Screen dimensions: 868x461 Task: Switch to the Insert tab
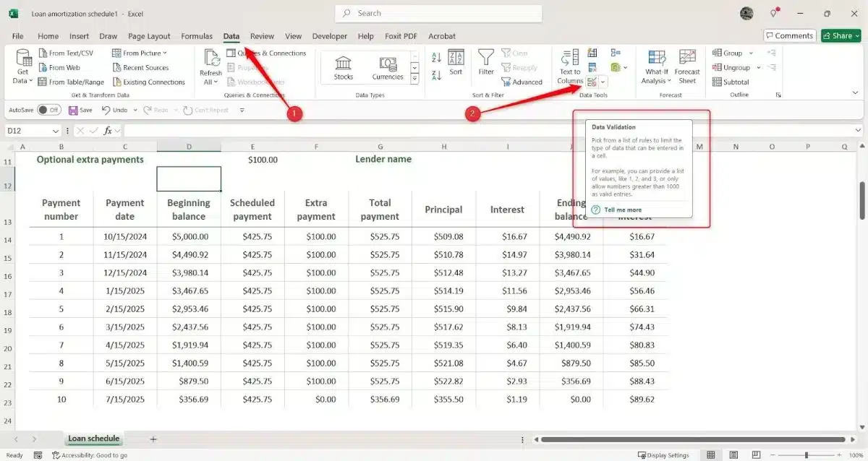(x=80, y=36)
